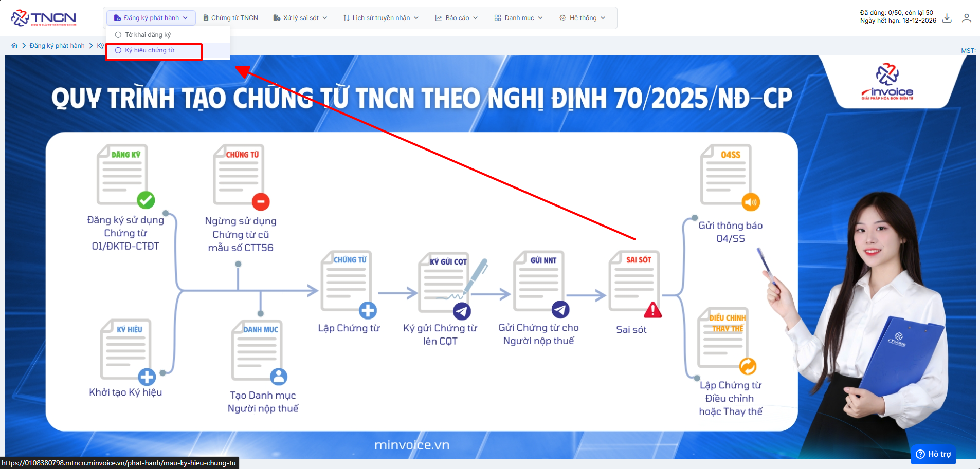Viewport: 980px width, 469px height.
Task: Expand the Báo cáo dropdown arrow
Action: [x=476, y=18]
